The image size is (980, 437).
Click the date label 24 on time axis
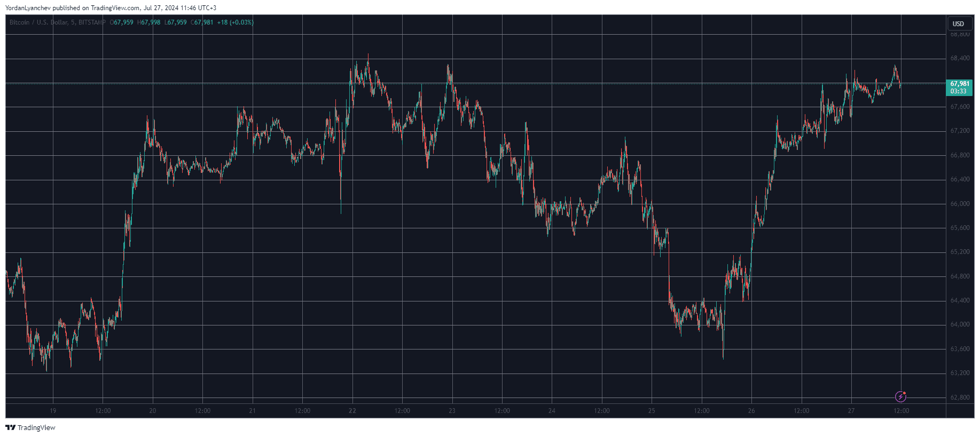(x=552, y=411)
